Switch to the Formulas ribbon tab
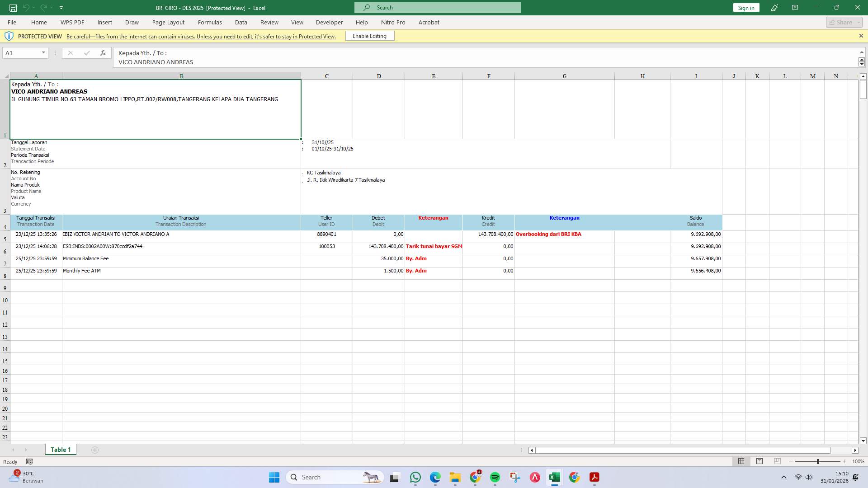Image resolution: width=868 pixels, height=488 pixels. [210, 22]
